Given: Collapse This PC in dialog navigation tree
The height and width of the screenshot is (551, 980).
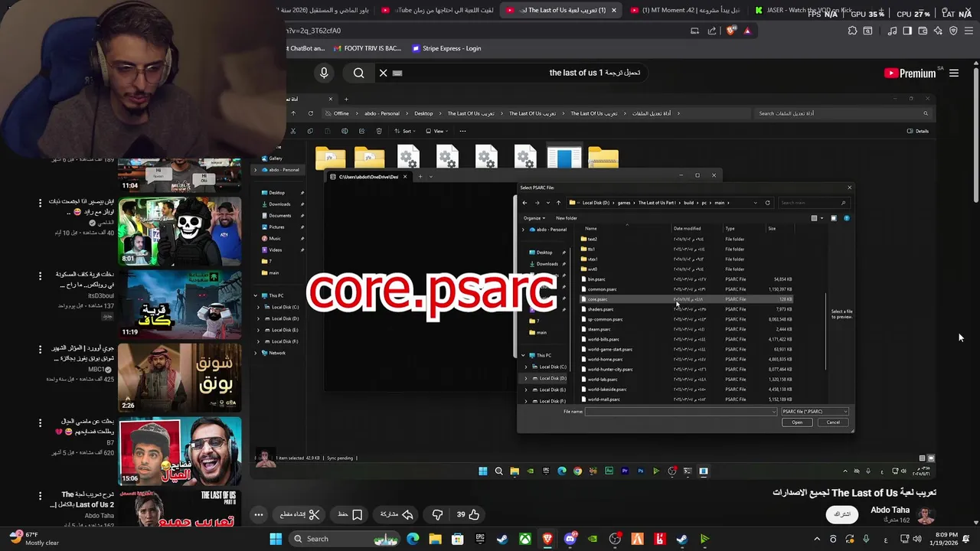Looking at the screenshot, I should [x=523, y=355].
